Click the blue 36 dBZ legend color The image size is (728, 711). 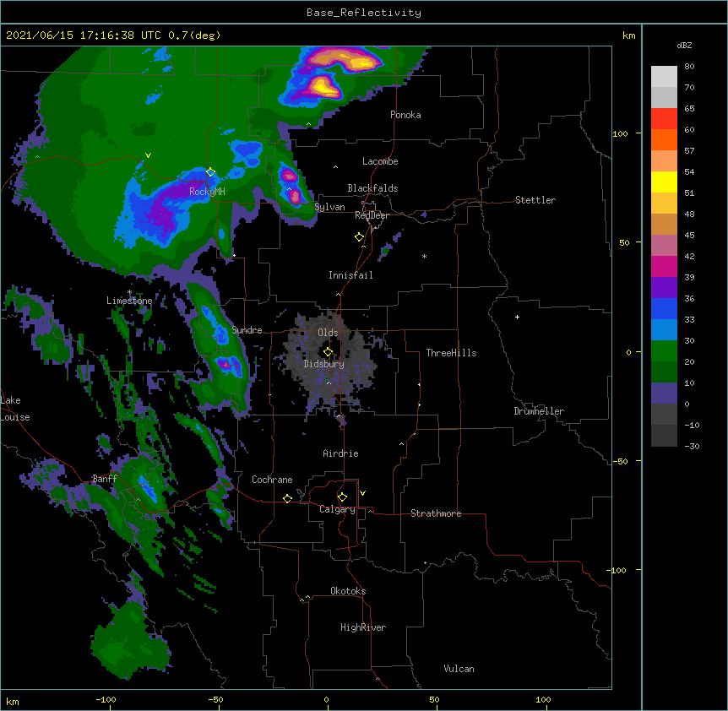pos(664,308)
